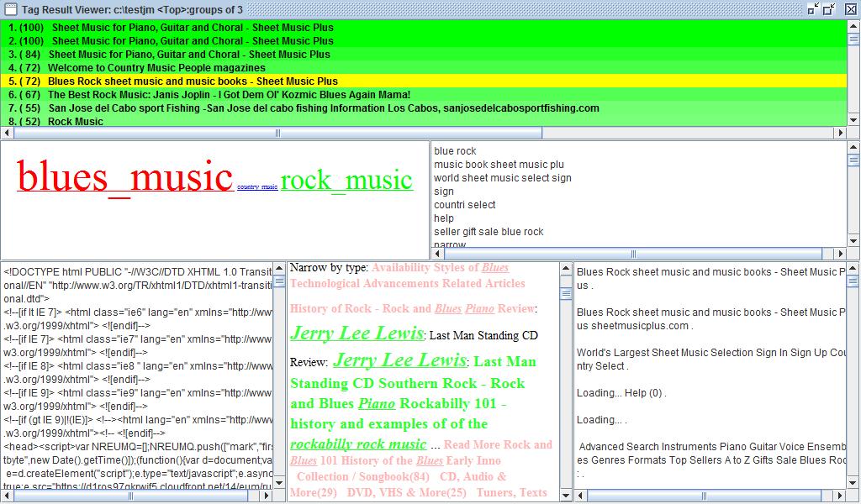The width and height of the screenshot is (861, 504).
Task: Click the '<!DOCTYPE html PUBLIC' source line
Action: (138, 272)
